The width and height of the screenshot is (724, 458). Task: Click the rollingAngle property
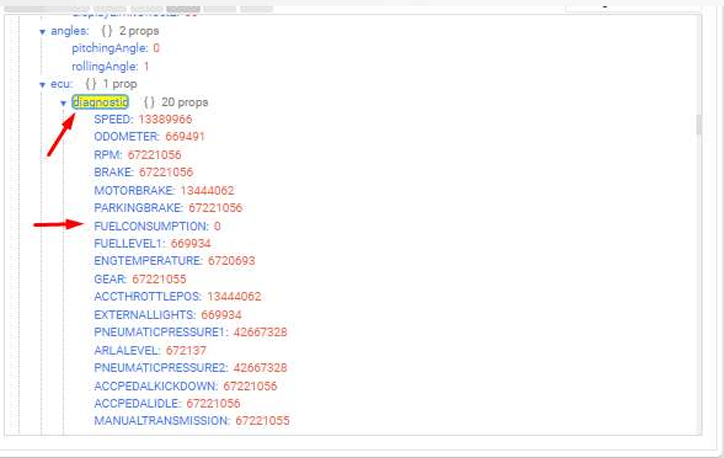(x=106, y=66)
